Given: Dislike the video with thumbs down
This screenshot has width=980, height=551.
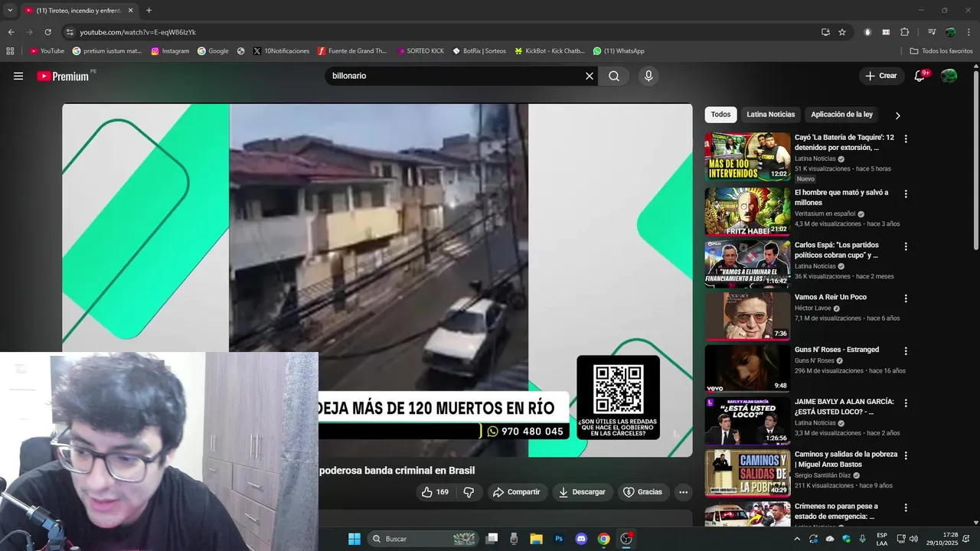Looking at the screenshot, I should 469,492.
